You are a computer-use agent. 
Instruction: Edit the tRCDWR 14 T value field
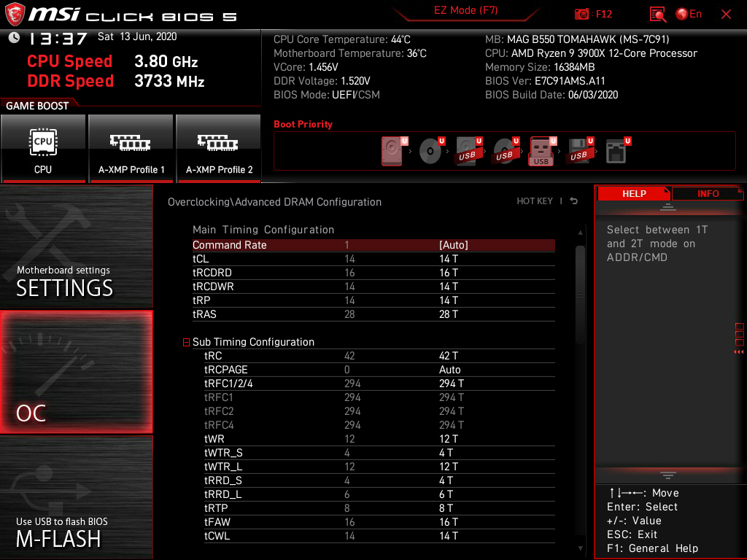tap(449, 286)
